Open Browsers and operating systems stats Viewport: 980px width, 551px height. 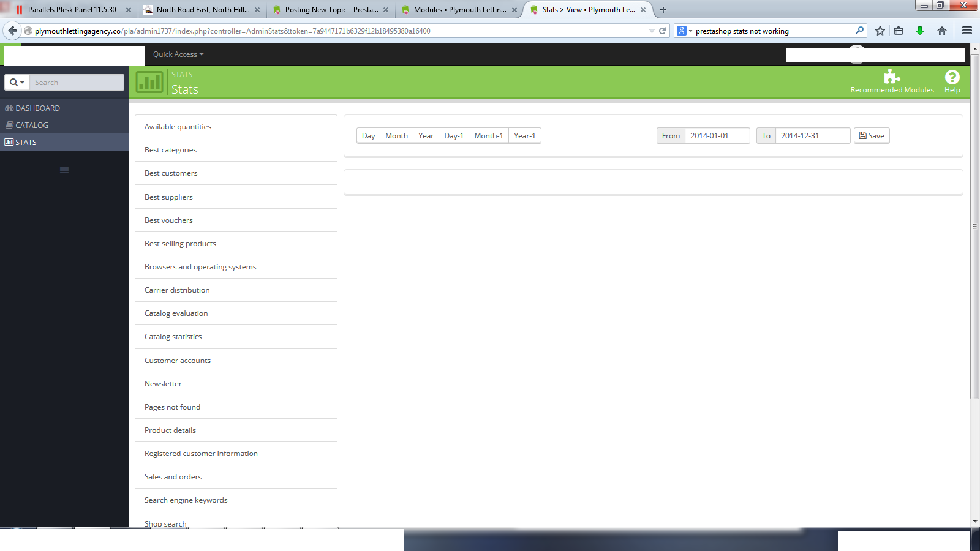[x=236, y=267]
